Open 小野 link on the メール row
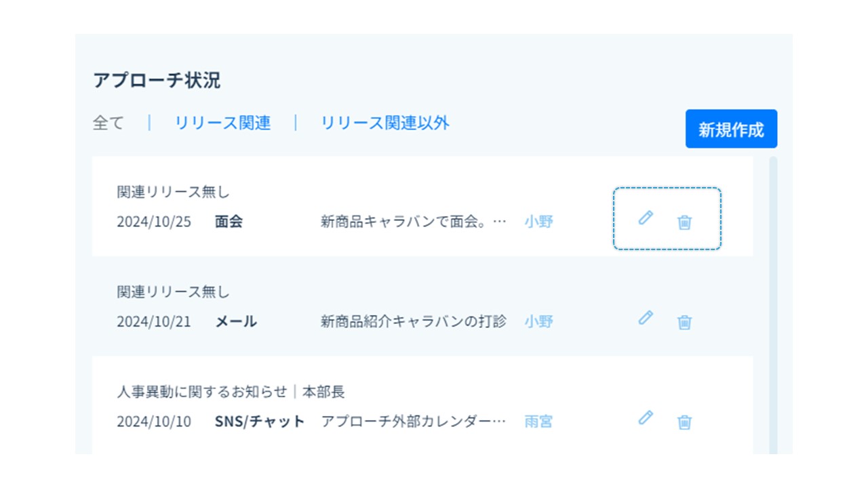 coord(538,321)
